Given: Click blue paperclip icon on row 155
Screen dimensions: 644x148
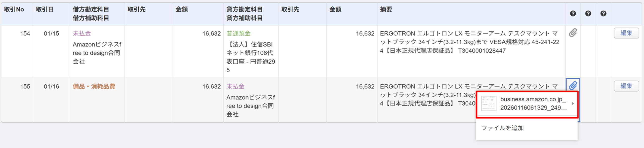Looking at the screenshot, I should [x=573, y=86].
